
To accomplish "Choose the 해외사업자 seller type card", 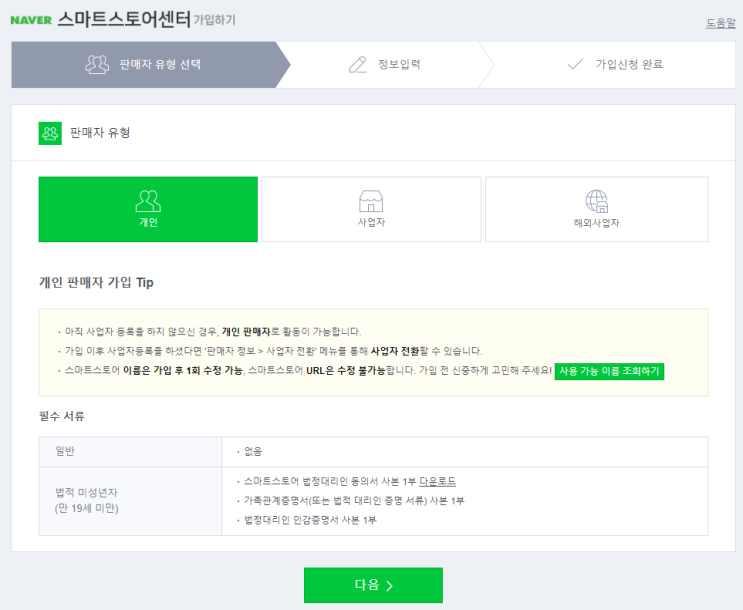I will 597,209.
